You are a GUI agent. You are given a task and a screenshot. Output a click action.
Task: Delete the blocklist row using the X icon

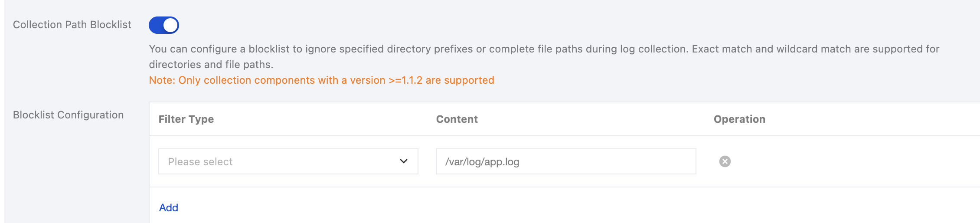tap(725, 161)
